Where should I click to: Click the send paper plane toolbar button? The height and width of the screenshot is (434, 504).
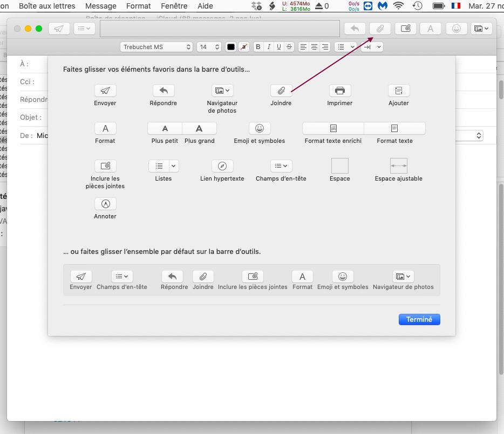pos(59,29)
